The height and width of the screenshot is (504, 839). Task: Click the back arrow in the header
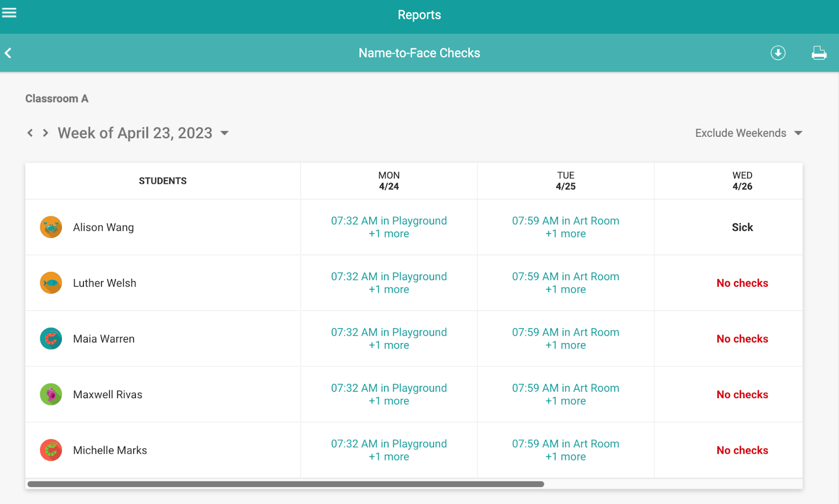point(8,53)
